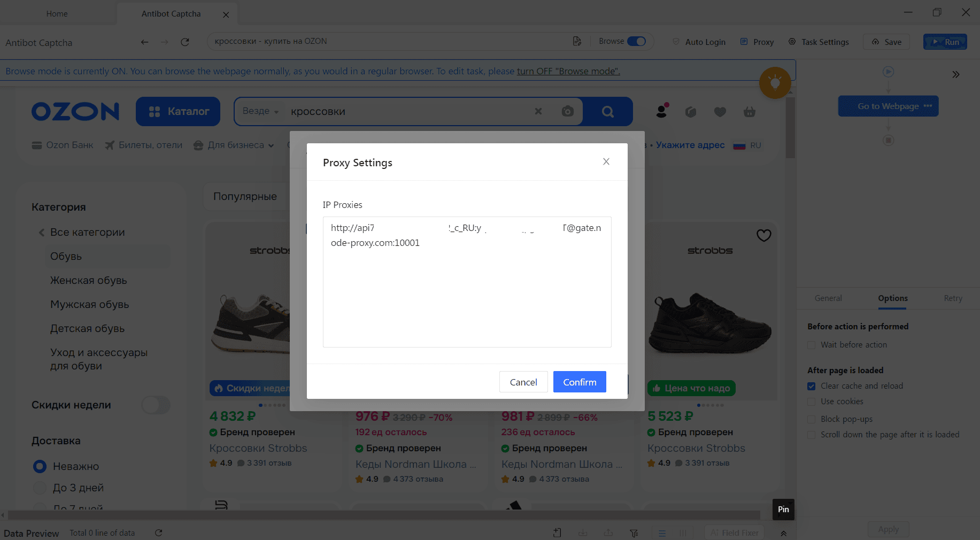This screenshot has height=540, width=980.
Task: Enable Scroll down the page after loaded
Action: [x=812, y=435]
